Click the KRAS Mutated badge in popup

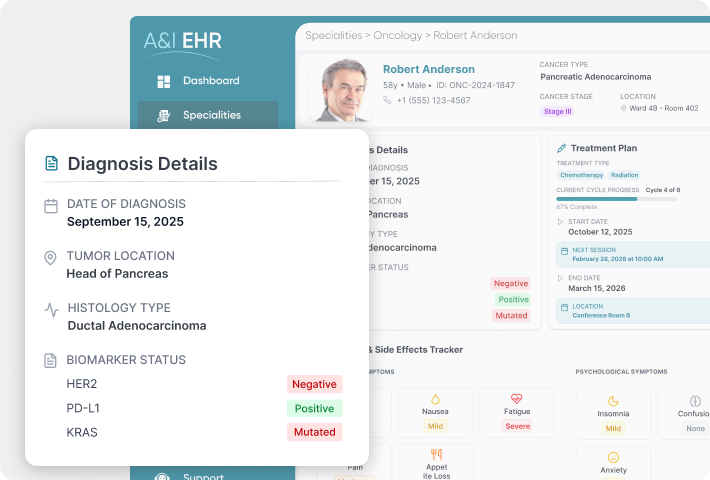tap(314, 432)
